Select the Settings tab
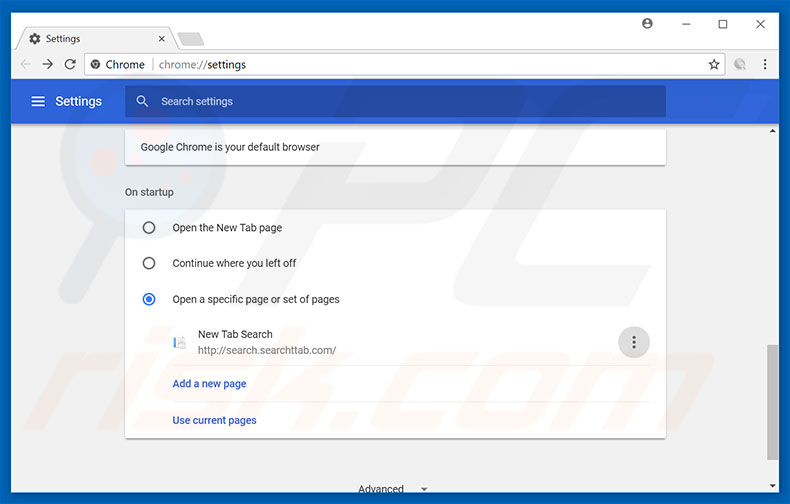This screenshot has height=504, width=790. click(x=96, y=39)
